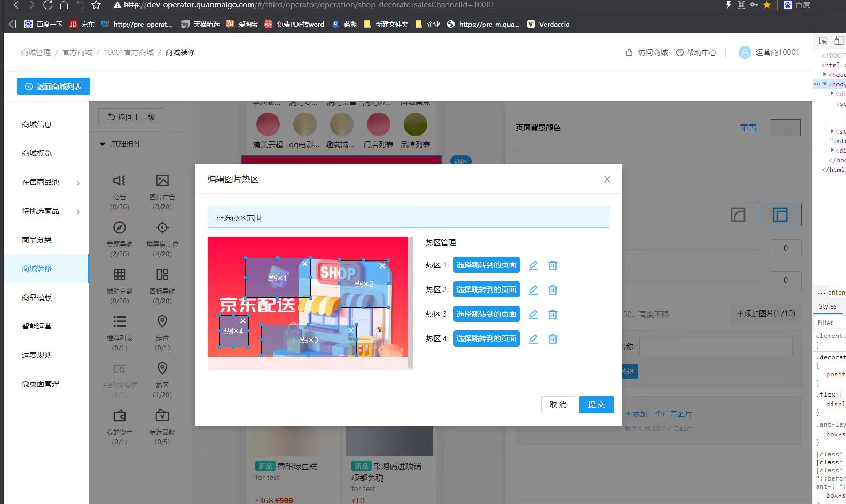Open 运费规则 in the sidebar
This screenshot has width=846, height=504.
(37, 355)
